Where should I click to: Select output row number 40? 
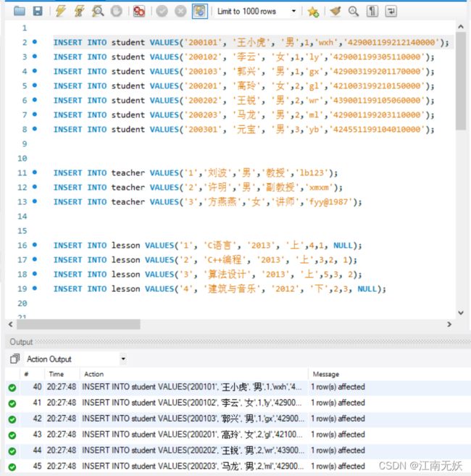pos(238,387)
